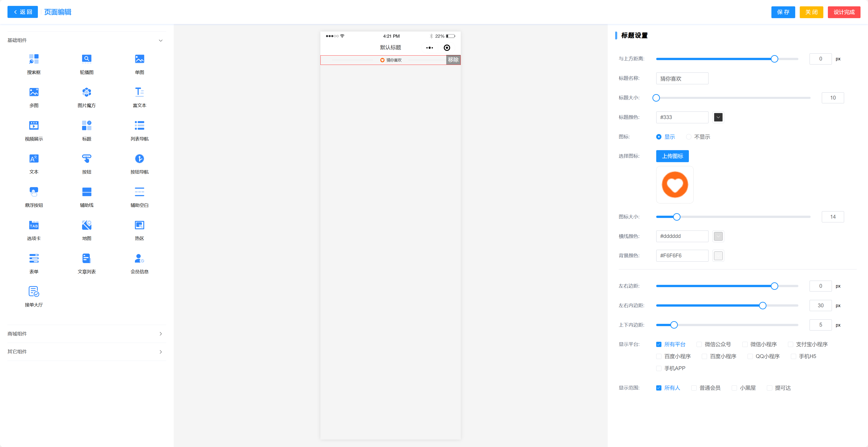868x447 pixels.
Task: Uncheck the 所有人 display range checkbox
Action: point(659,388)
